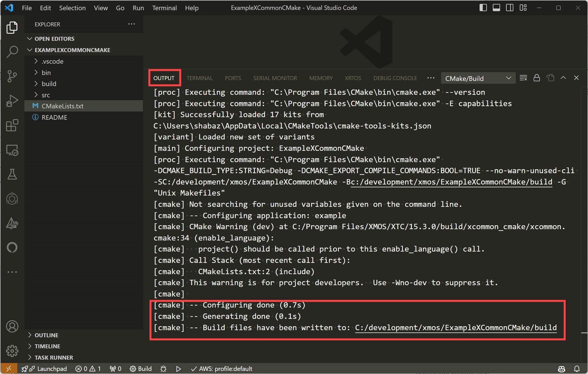588x374 pixels.
Task: Open Explorer views and more actions ellipsis
Action: click(x=131, y=24)
